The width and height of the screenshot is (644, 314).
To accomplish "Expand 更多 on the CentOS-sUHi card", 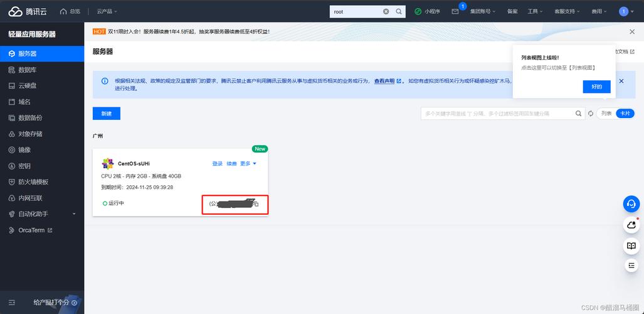I will pyautogui.click(x=248, y=164).
